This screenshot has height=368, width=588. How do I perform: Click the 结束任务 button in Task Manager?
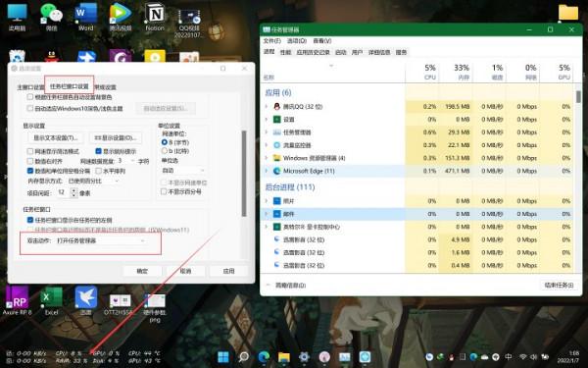tap(559, 285)
